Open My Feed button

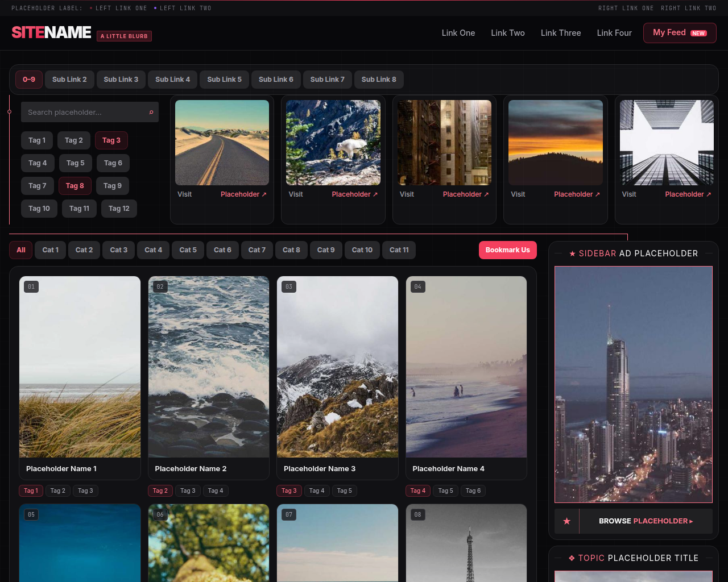[x=680, y=33]
